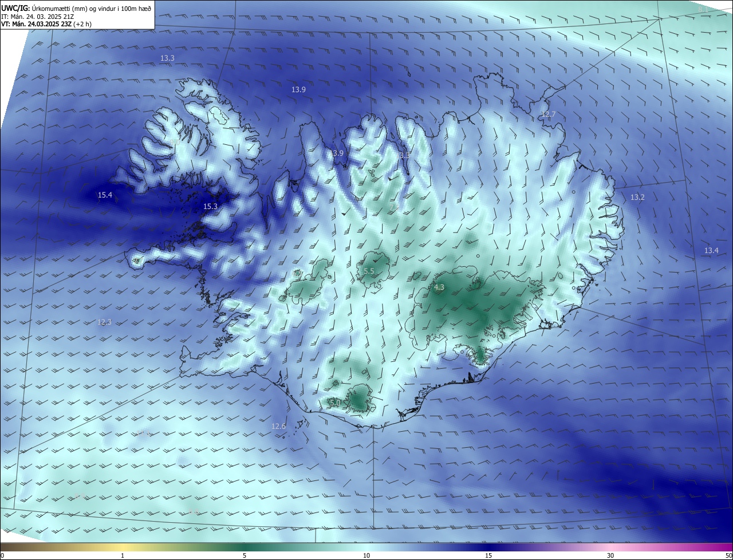Click the 4.3 value label on Vatnajökull glacier
The height and width of the screenshot is (560, 733).
439,287
